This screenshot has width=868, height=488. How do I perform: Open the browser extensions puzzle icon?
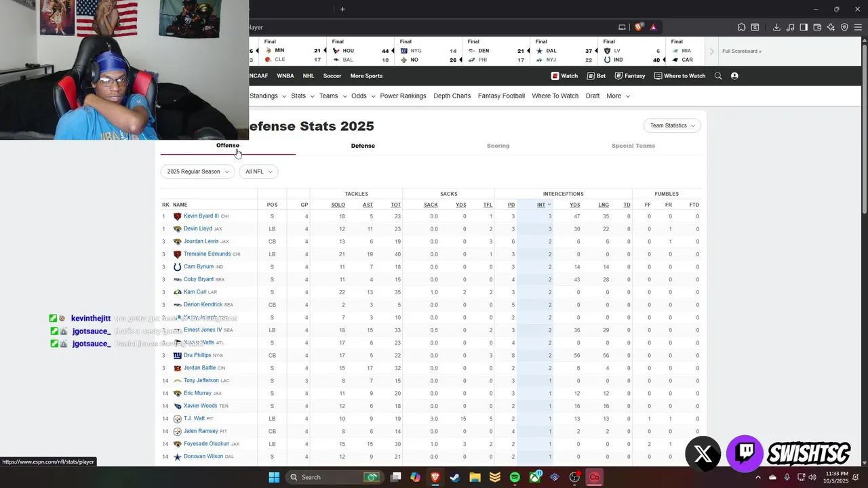[x=741, y=27]
